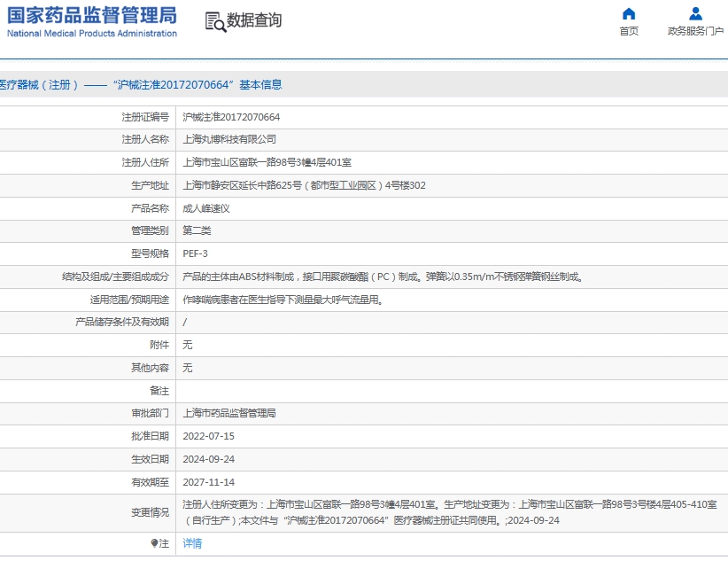The height and width of the screenshot is (561, 728).
Task: Click the registration number value 沪械注准20172070664 in table
Action: pos(231,117)
